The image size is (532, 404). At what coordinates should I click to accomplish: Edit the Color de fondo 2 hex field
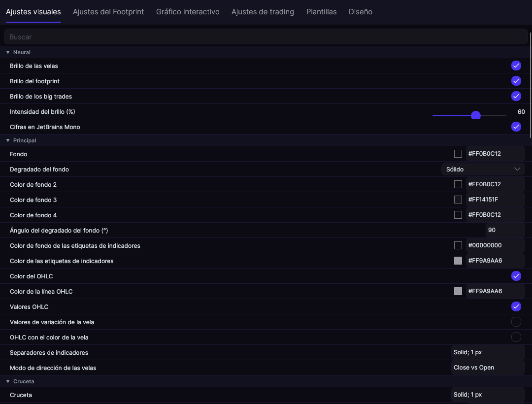click(495, 184)
